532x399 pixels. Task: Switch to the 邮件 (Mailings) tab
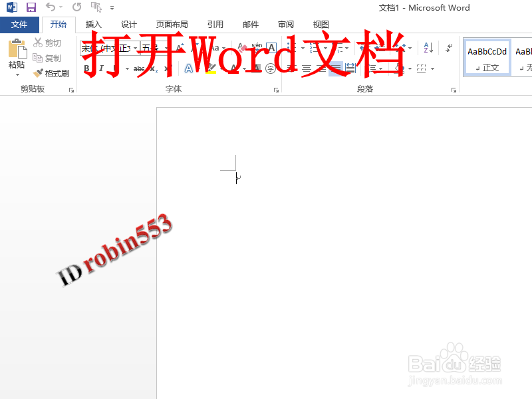(251, 25)
